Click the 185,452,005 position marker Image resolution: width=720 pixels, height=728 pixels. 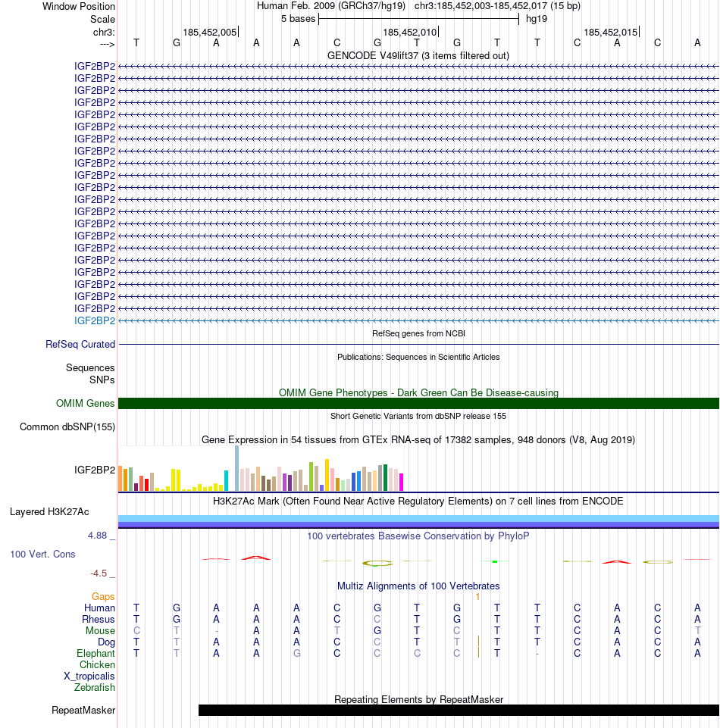[x=210, y=32]
